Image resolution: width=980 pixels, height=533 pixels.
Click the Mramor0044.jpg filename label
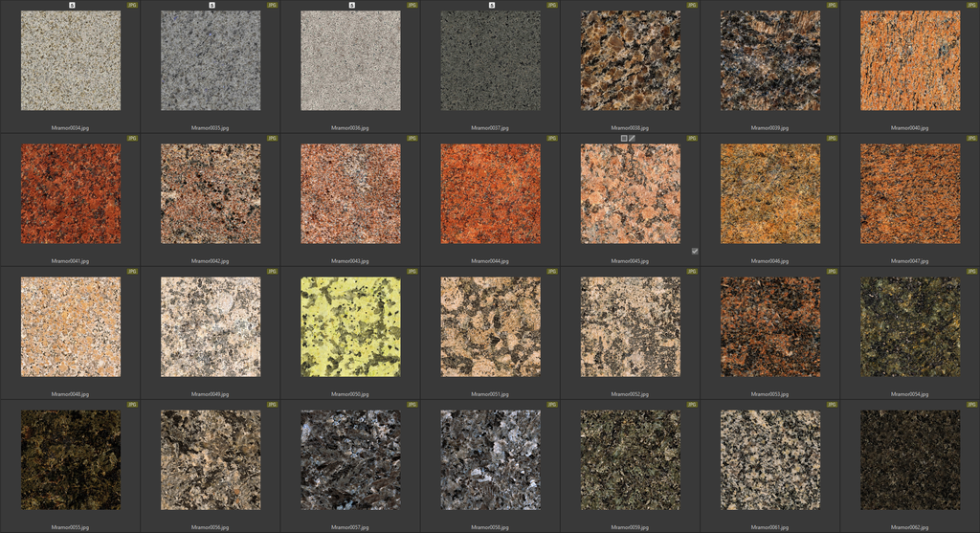tap(490, 260)
